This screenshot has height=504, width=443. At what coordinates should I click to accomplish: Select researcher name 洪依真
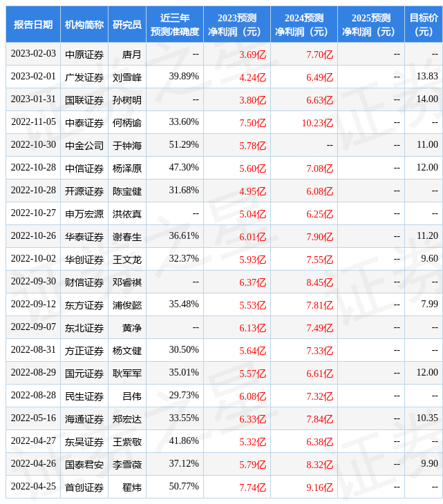click(x=127, y=214)
